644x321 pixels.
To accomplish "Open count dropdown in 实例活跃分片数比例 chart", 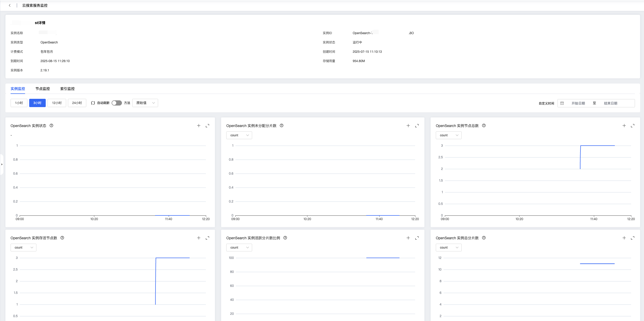I will (239, 248).
